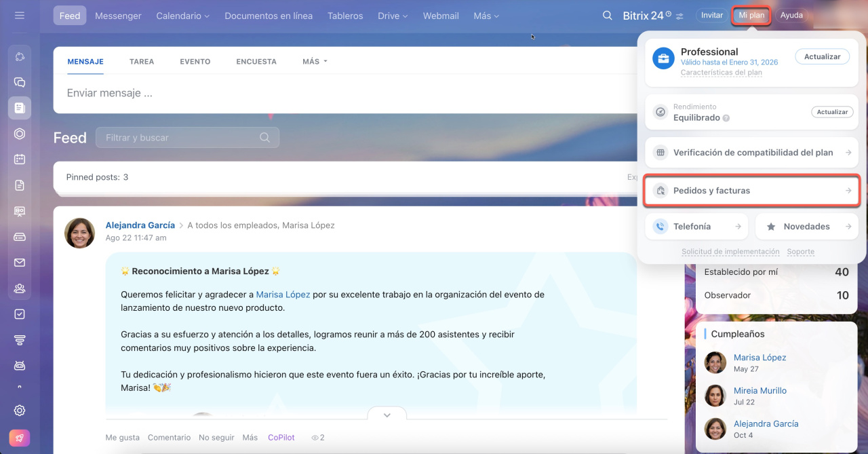
Task: Expand the collapsed post with chevron
Action: [x=387, y=415]
